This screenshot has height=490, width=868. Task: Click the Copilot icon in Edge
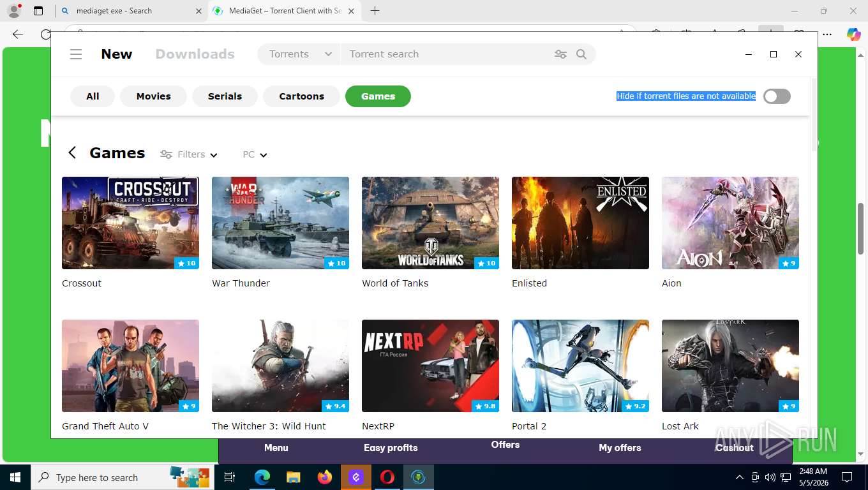(853, 34)
